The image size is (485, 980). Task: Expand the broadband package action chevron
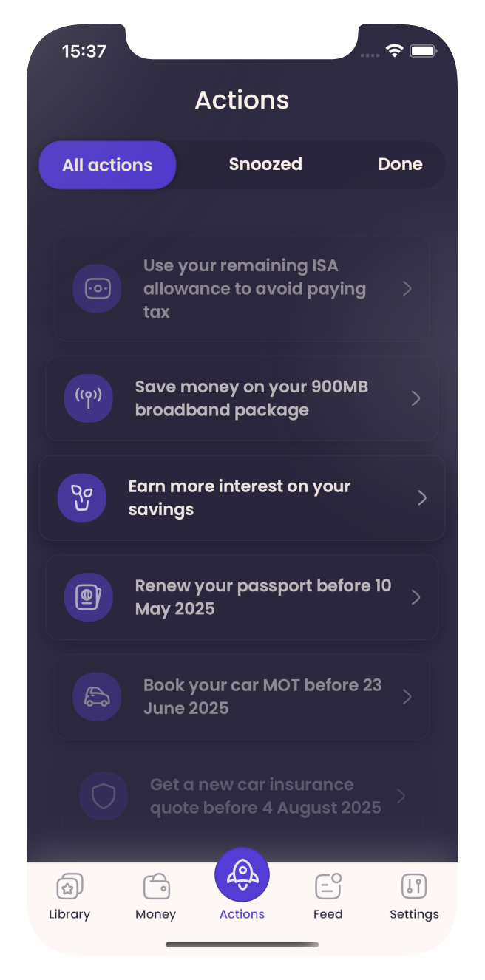click(416, 398)
